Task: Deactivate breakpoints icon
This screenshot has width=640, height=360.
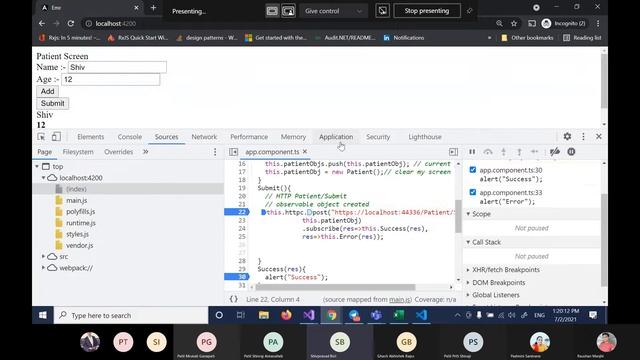Action: [x=555, y=152]
